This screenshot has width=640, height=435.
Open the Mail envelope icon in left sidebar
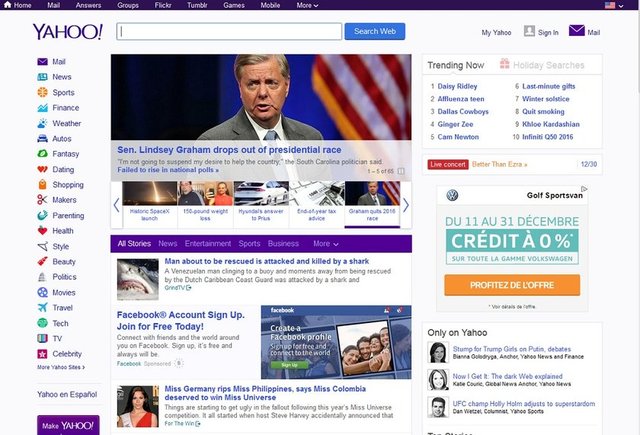[x=42, y=62]
